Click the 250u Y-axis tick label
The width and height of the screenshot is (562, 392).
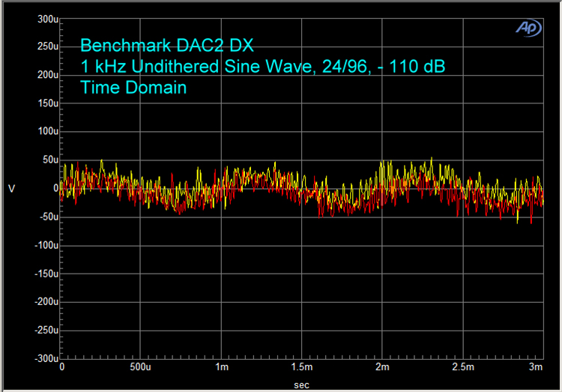pyautogui.click(x=47, y=46)
